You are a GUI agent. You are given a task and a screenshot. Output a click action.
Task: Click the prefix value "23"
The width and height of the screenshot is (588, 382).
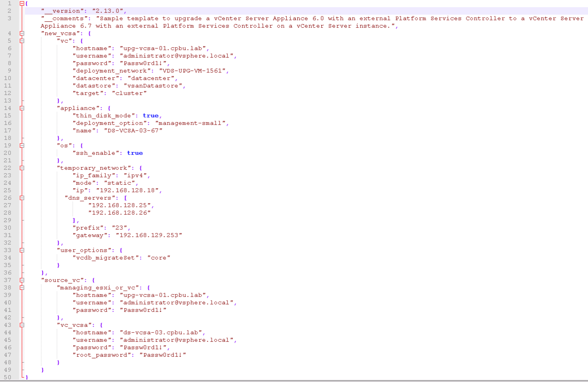pyautogui.click(x=120, y=228)
